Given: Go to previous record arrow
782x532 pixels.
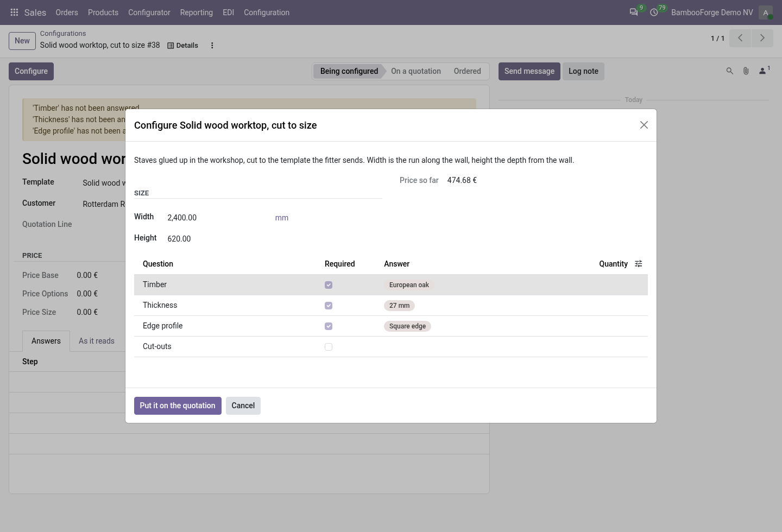Looking at the screenshot, I should (x=740, y=38).
